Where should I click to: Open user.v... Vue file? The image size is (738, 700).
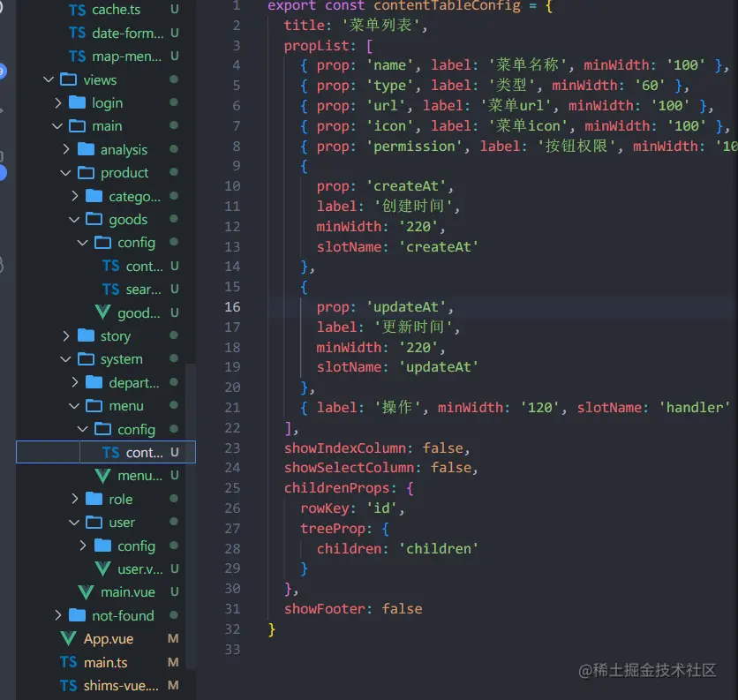pos(140,569)
